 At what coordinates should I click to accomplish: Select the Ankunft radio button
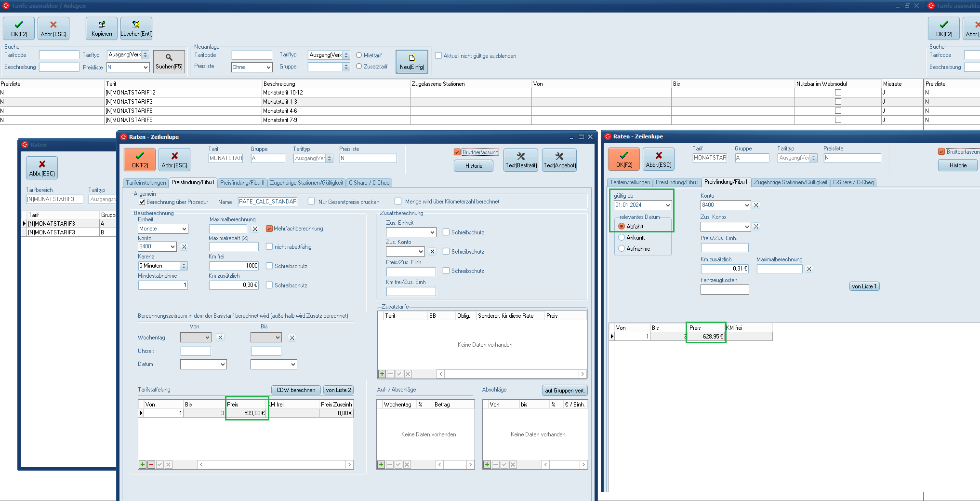[622, 238]
